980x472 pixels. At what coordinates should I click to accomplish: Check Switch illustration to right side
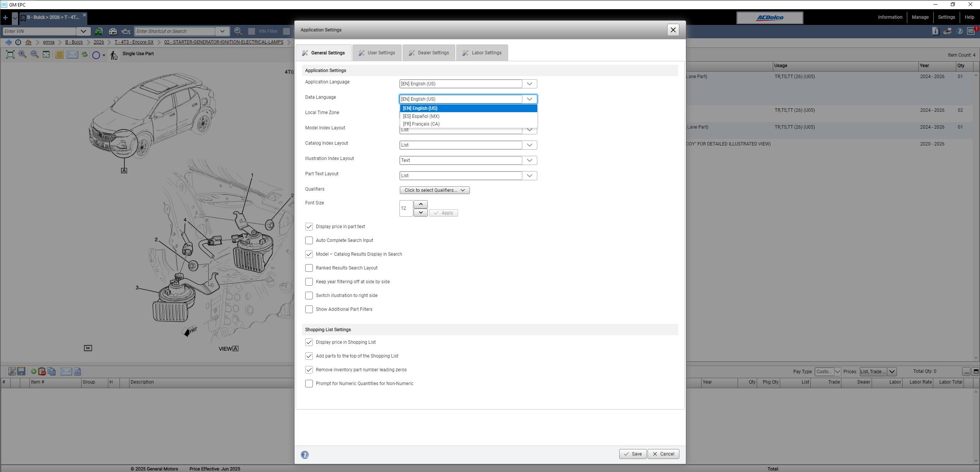click(x=309, y=296)
